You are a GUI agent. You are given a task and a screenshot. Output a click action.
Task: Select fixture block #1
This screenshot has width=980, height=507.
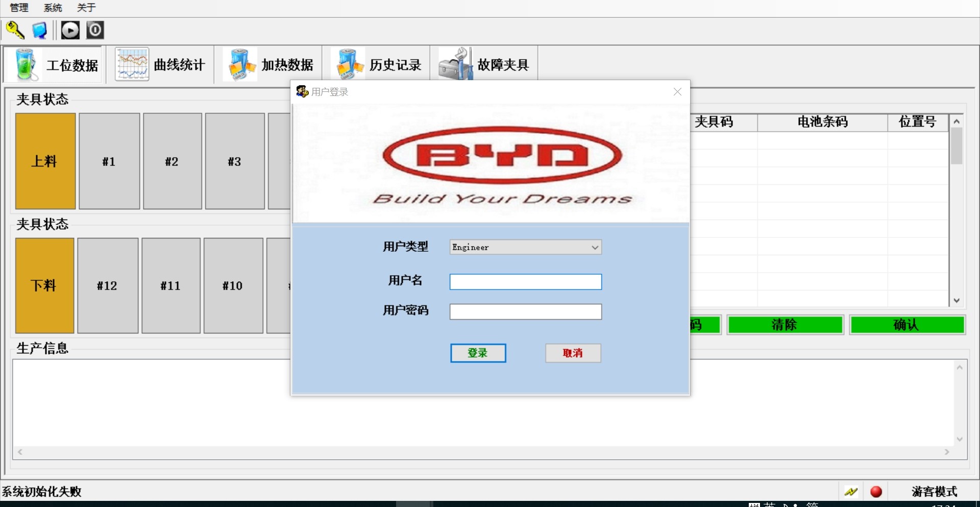click(x=109, y=161)
